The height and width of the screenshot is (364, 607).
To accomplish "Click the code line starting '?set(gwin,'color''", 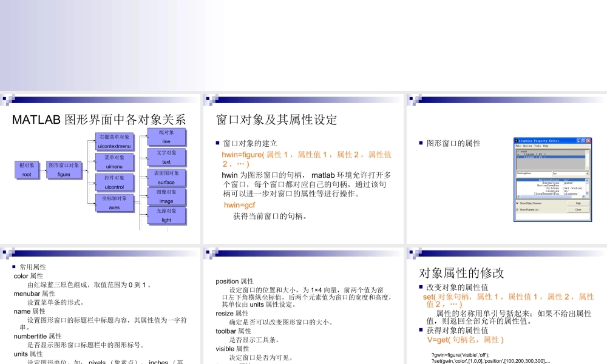I will point(490,361).
